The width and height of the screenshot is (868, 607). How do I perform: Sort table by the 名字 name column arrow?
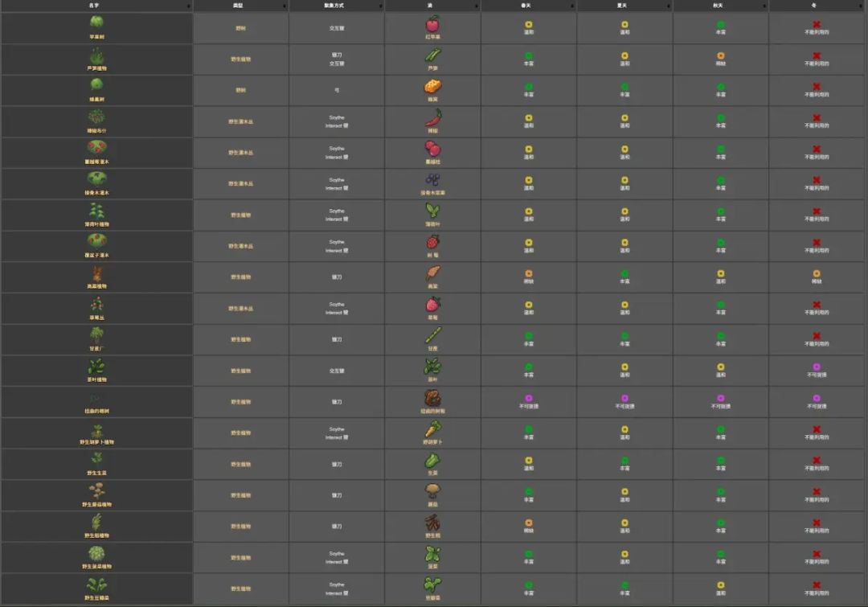(189, 6)
